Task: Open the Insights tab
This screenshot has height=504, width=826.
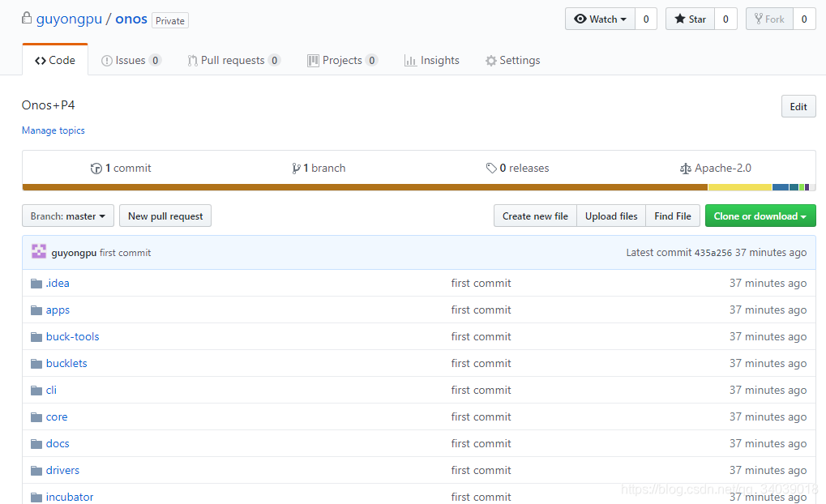Action: point(432,61)
